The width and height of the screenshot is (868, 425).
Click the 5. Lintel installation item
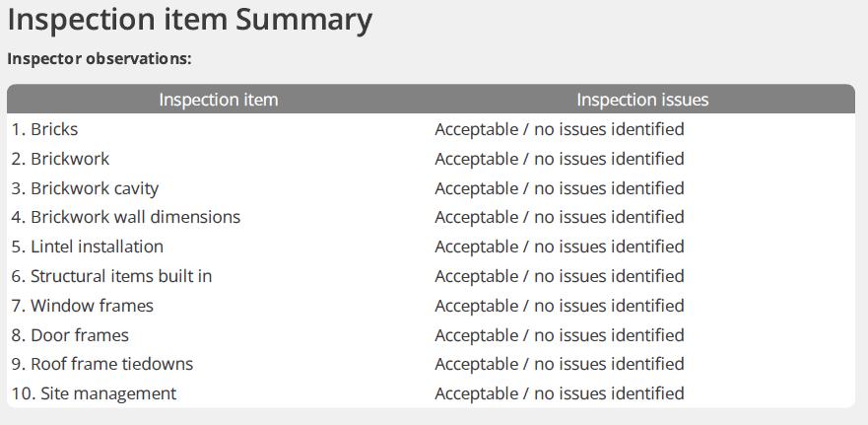tap(87, 247)
